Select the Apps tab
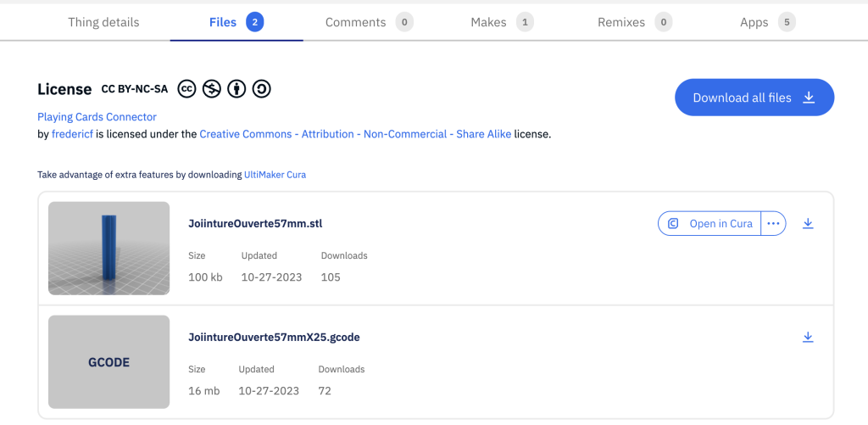 (768, 22)
